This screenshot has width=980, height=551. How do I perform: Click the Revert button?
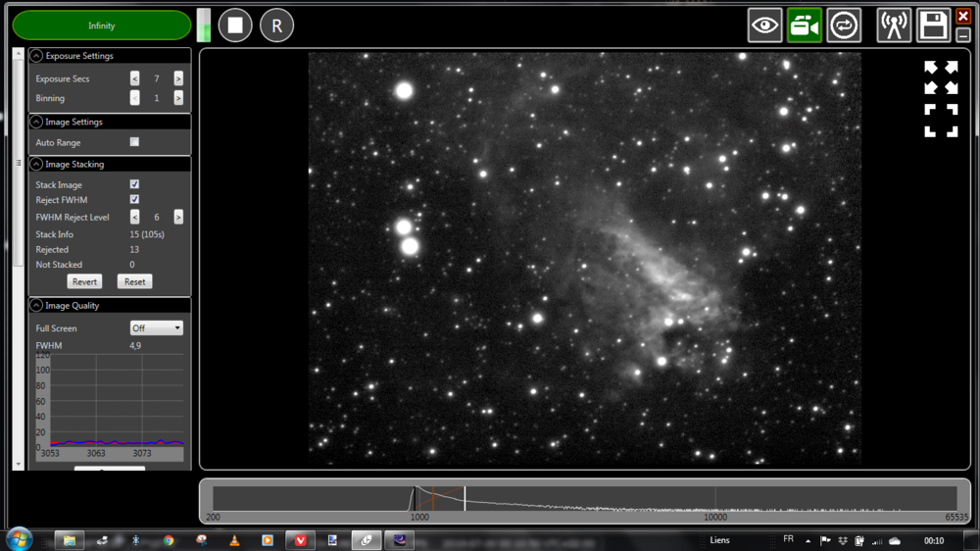point(84,281)
